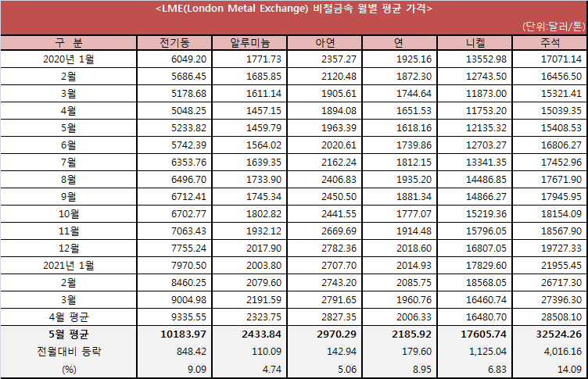Click the nickel value 17829.60

(486, 266)
